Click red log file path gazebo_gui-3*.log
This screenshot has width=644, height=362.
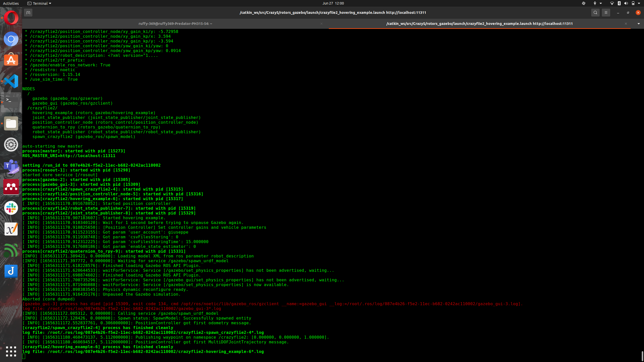click(x=122, y=308)
